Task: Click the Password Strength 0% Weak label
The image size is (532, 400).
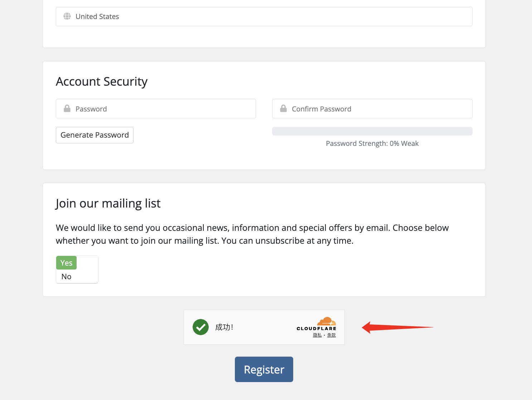Action: (x=372, y=144)
